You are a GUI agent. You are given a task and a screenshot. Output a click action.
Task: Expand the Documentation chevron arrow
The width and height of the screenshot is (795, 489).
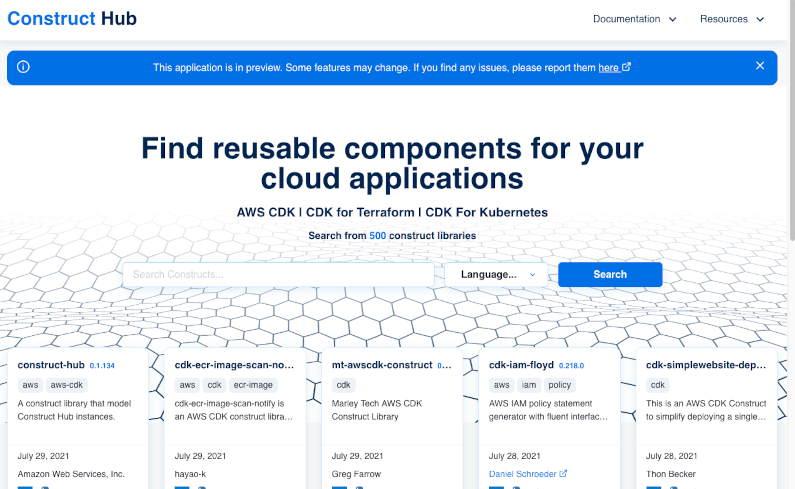pyautogui.click(x=672, y=19)
